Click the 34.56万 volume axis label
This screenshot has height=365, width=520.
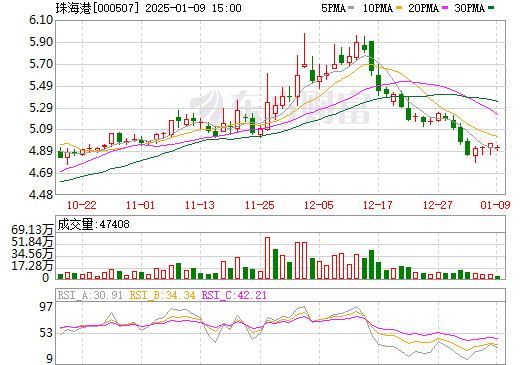(x=32, y=254)
